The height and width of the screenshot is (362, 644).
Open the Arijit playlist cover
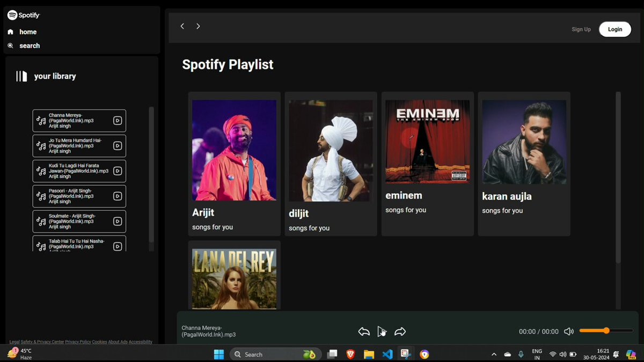click(235, 150)
